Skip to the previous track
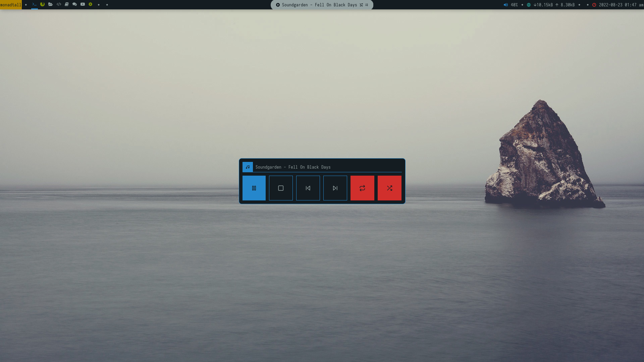644x362 pixels. 308,188
